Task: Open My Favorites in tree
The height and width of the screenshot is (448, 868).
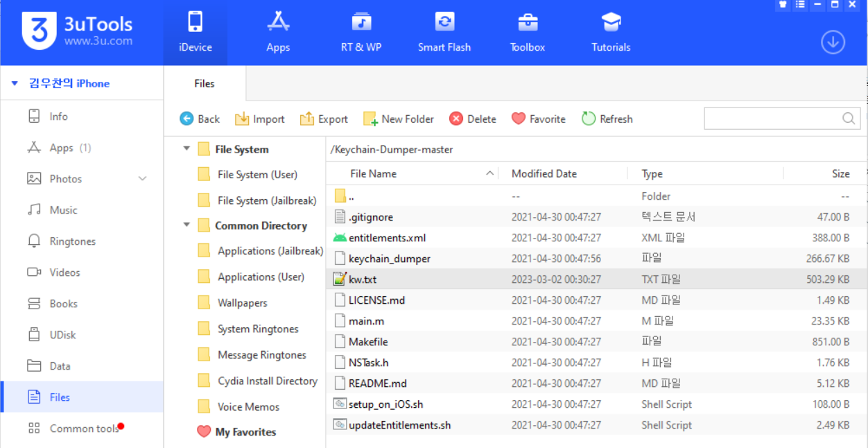Action: [236, 432]
